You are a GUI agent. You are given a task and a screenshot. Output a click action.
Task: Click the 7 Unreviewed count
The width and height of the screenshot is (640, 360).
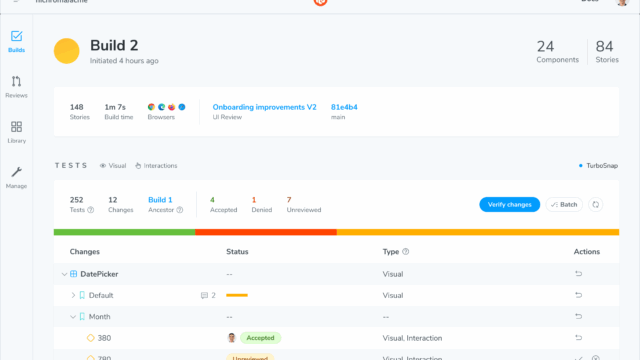tap(304, 204)
